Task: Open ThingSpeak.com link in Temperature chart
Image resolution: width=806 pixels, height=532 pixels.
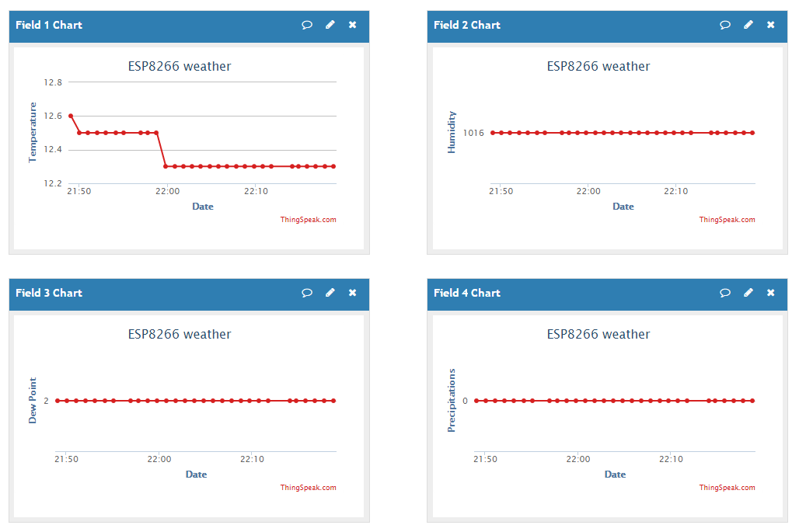Action: tap(308, 220)
